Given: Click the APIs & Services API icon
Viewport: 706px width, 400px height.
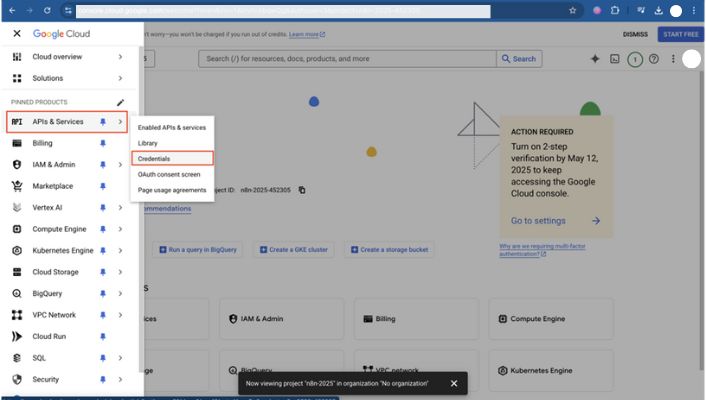Looking at the screenshot, I should pyautogui.click(x=17, y=122).
